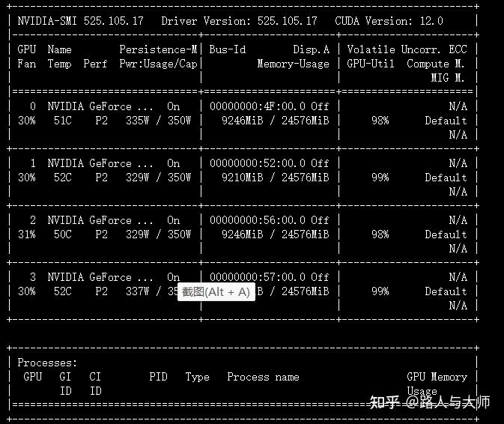Click bus ID 00000000:56:00.0

click(258, 220)
